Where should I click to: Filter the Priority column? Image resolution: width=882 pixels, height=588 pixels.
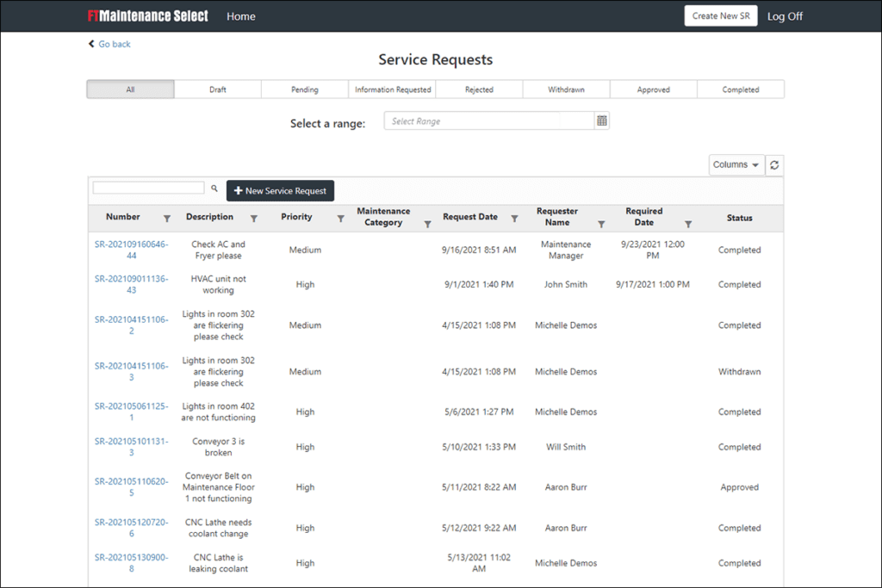pyautogui.click(x=341, y=219)
